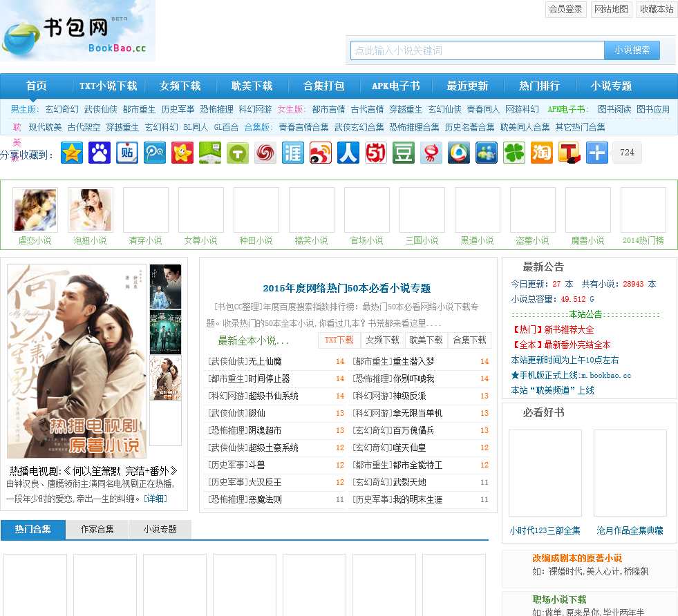678x616 pixels.
Task: Open novel 重生潜入梦
Action: coord(413,361)
